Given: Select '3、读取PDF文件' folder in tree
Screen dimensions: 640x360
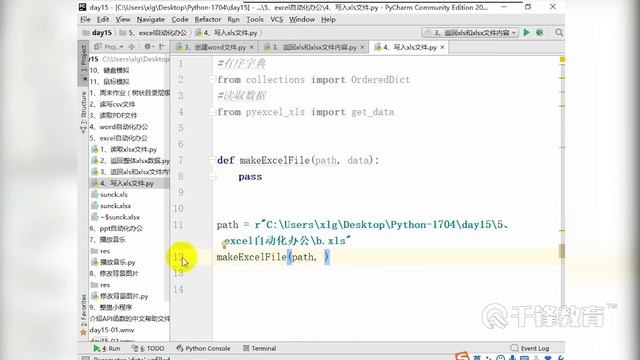Looking at the screenshot, I should (113, 116).
